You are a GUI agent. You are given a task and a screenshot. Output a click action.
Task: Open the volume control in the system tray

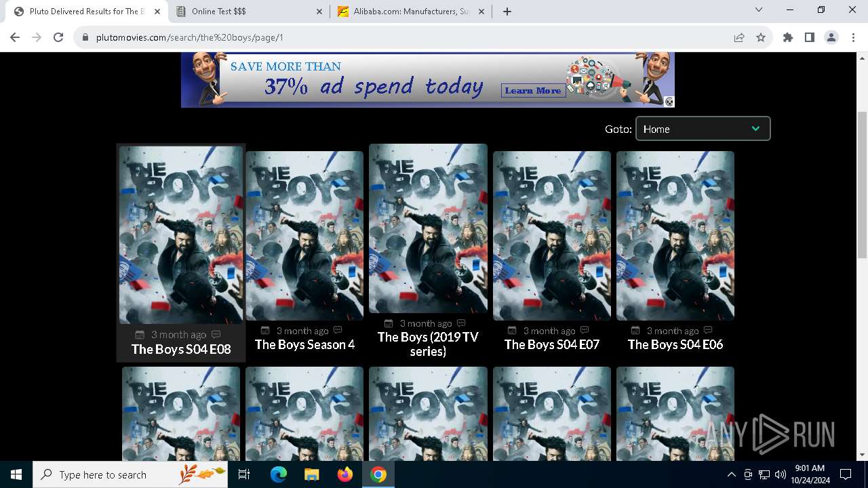pos(781,474)
